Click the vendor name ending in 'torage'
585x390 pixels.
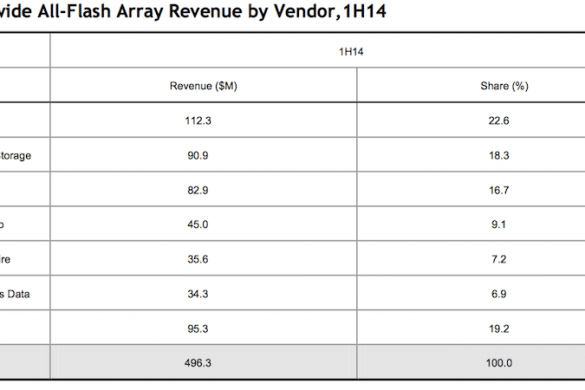tap(15, 156)
